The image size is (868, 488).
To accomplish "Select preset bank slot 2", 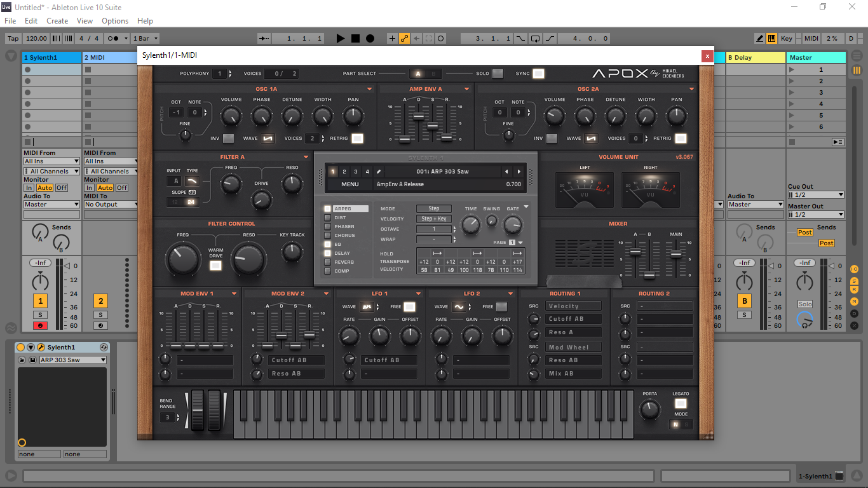I will click(x=344, y=172).
